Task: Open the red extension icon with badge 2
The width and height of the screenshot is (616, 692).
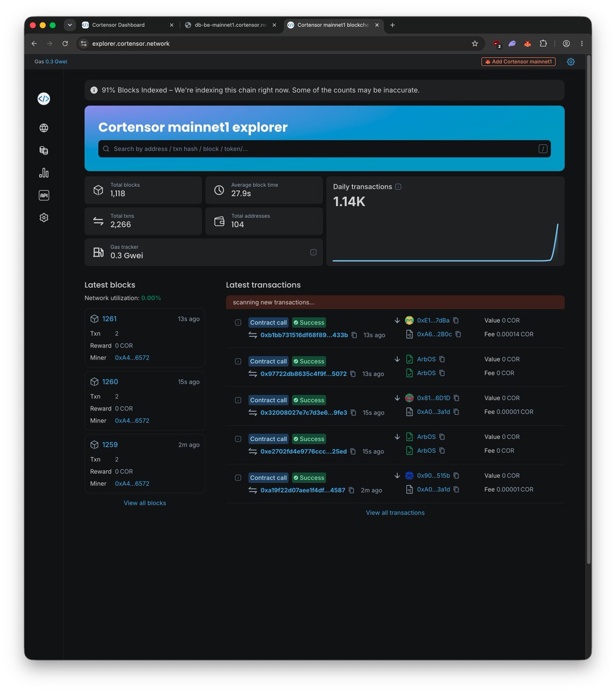Action: point(497,44)
